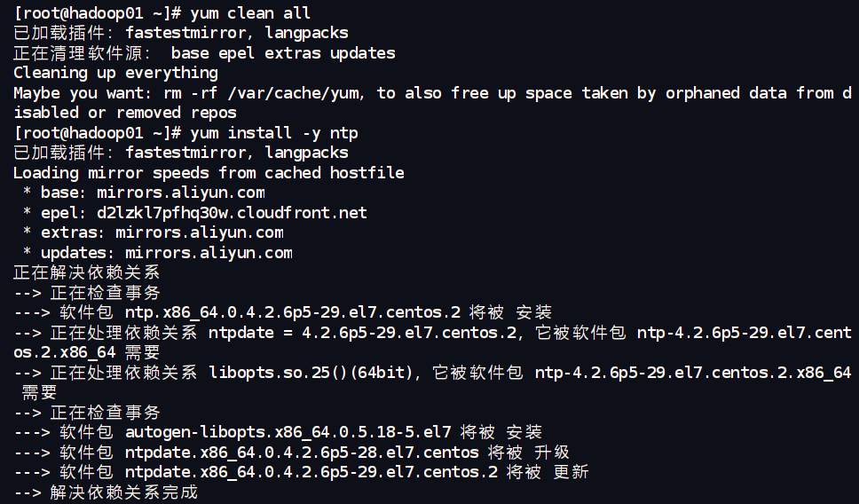Screen dimensions: 859x504
Task: Click the 'ntpdate = 4.2.6p5-29.el7.centos.2' dependency text
Action: point(362,333)
